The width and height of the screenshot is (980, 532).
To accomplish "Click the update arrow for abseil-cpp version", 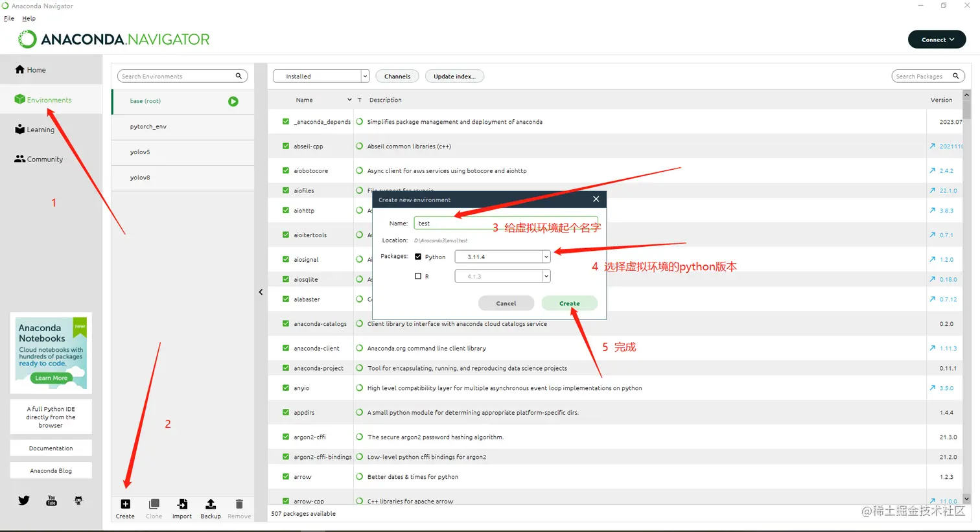I will 933,146.
